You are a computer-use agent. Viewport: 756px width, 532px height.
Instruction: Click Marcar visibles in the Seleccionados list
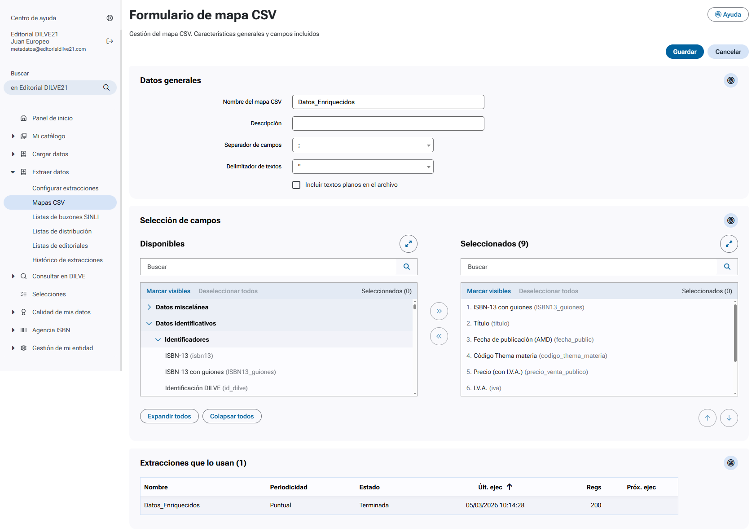click(x=488, y=291)
